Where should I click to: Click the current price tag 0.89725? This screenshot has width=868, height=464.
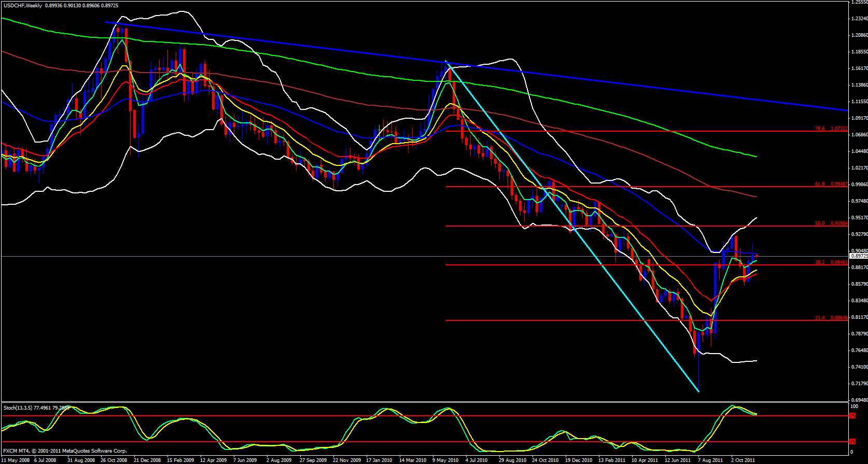coord(858,256)
